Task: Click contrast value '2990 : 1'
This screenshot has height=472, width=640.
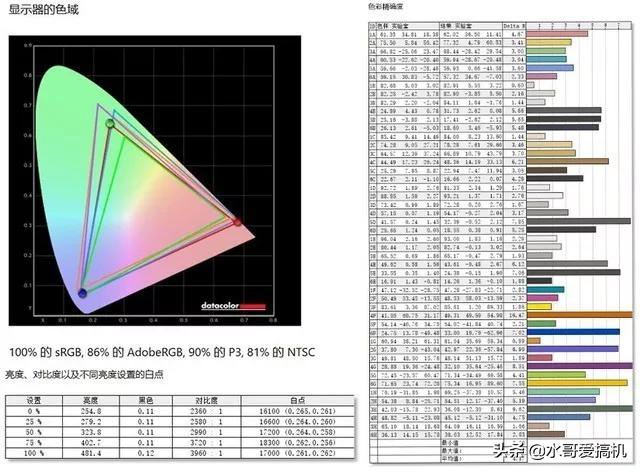Action: (x=206, y=432)
